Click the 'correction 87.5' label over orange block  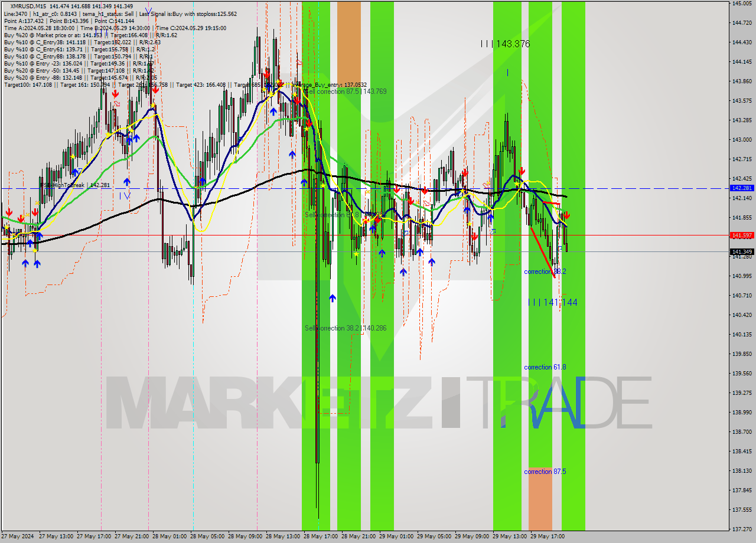click(x=545, y=472)
